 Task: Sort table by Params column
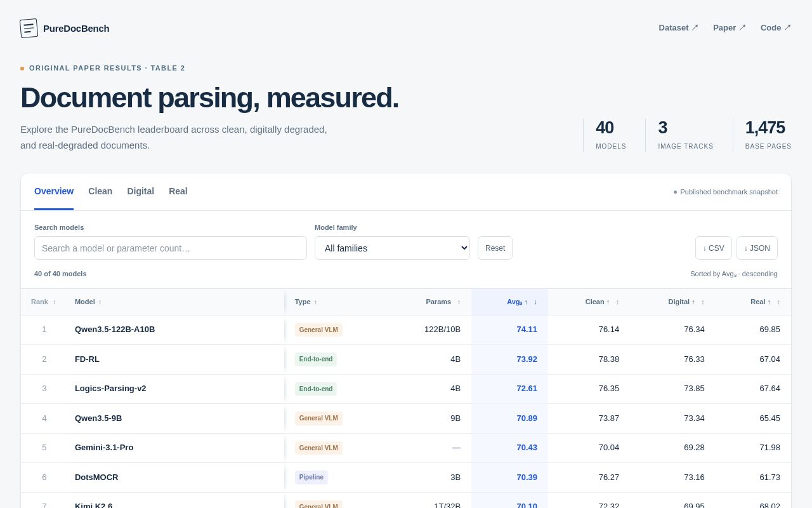tap(443, 302)
